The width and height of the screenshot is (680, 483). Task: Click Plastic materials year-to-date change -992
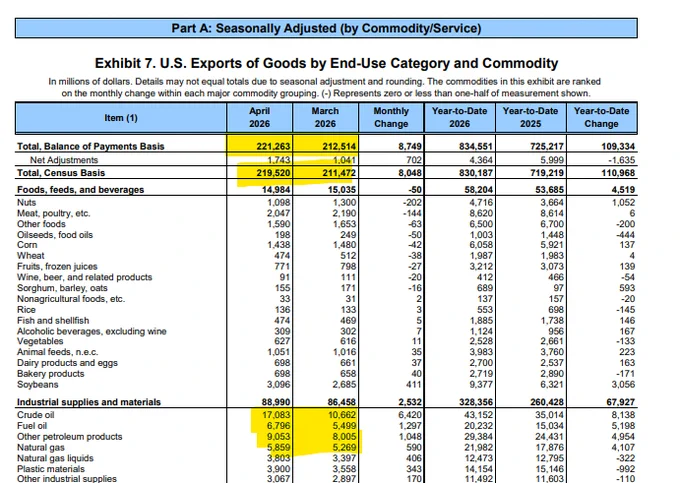click(x=625, y=469)
